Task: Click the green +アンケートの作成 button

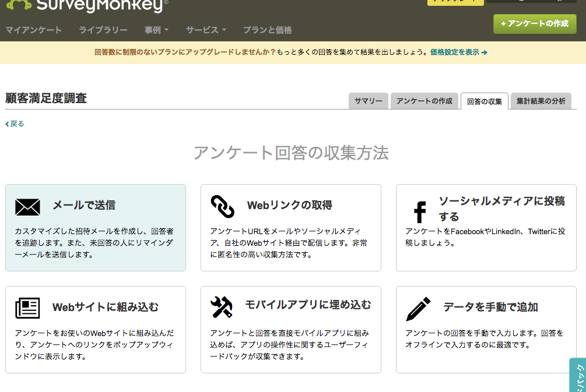Action: (535, 24)
